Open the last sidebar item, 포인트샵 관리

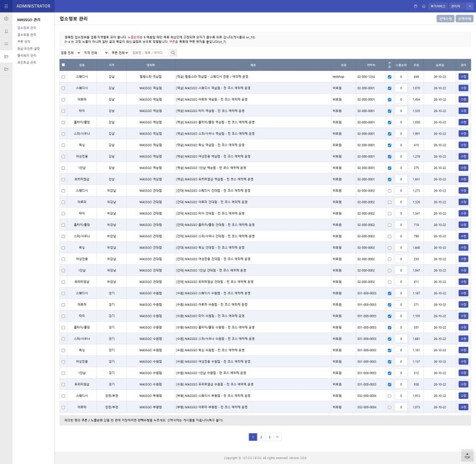coord(27,63)
